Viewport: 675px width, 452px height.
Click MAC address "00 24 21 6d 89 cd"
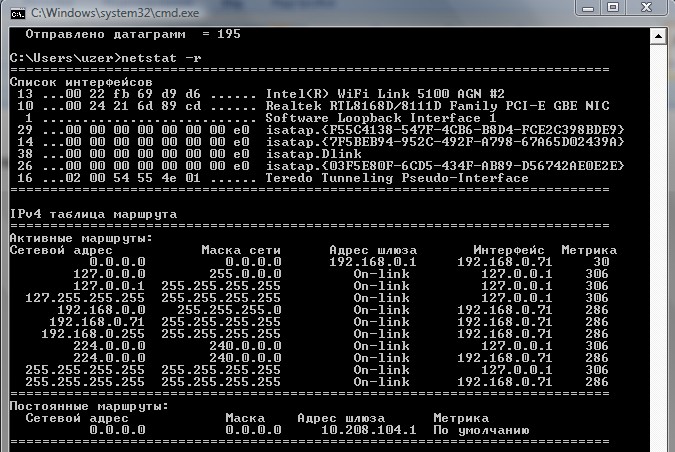[x=133, y=106]
